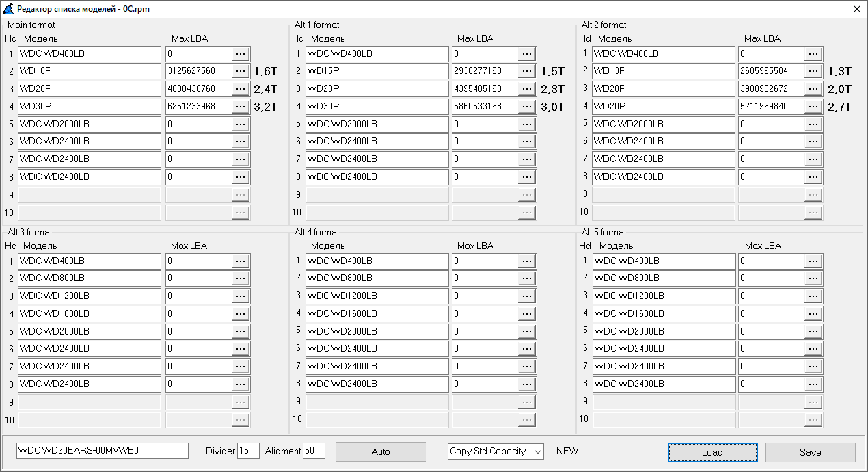Select Alt 2 format Max LBA 3908982672 field
Screen dimensions: 868x472
772,89
